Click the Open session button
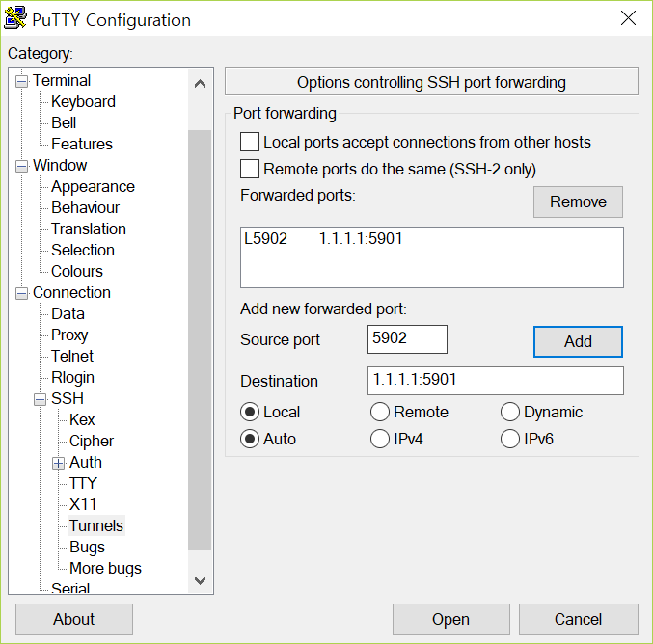 [x=451, y=620]
